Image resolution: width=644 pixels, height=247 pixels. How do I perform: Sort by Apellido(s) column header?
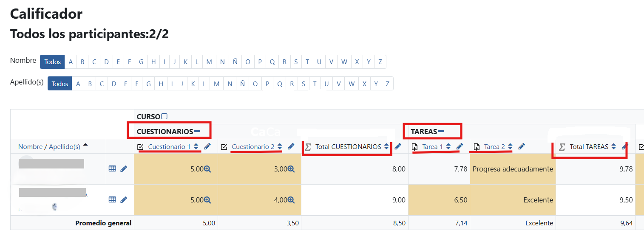point(65,146)
